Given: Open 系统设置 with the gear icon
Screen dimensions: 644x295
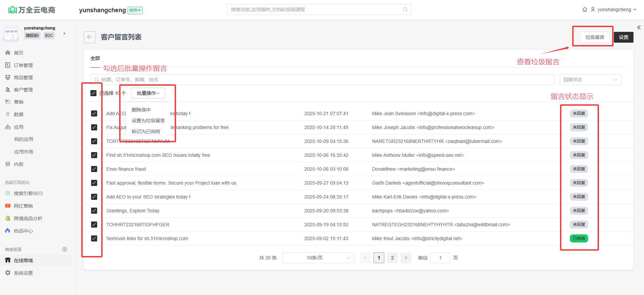Looking at the screenshot, I should click(x=23, y=273).
